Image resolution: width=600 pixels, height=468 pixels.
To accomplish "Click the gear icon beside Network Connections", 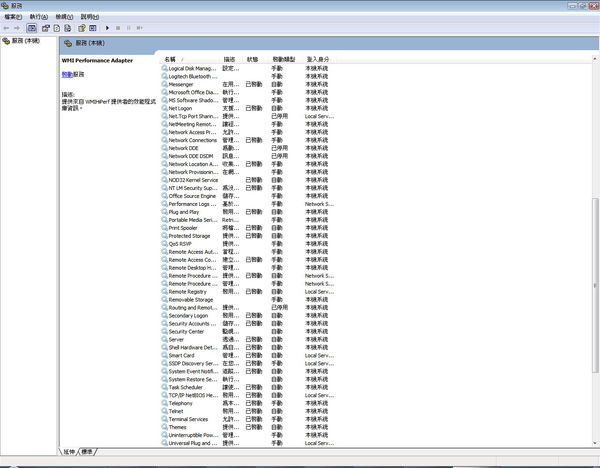I will click(x=164, y=140).
